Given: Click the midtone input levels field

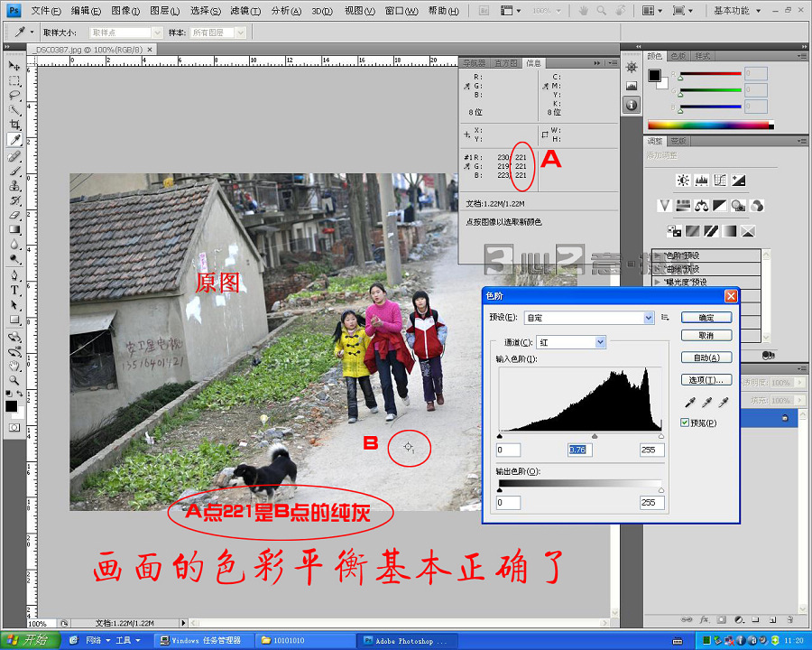Looking at the screenshot, I should coord(579,450).
